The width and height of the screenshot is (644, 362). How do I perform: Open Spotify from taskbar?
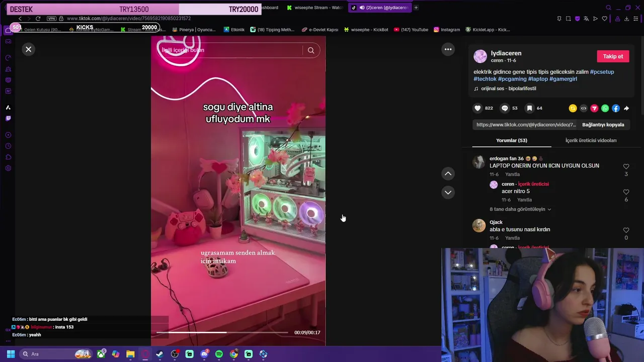[219, 354]
